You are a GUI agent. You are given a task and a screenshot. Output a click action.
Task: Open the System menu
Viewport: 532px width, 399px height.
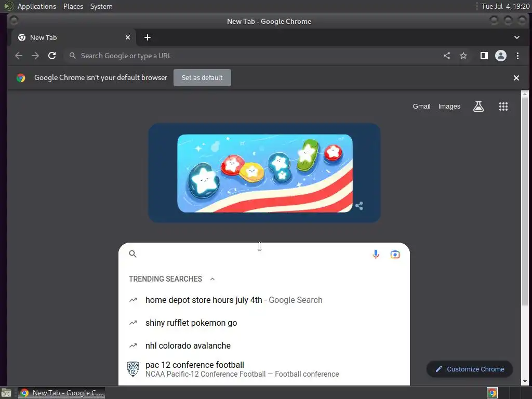click(101, 6)
